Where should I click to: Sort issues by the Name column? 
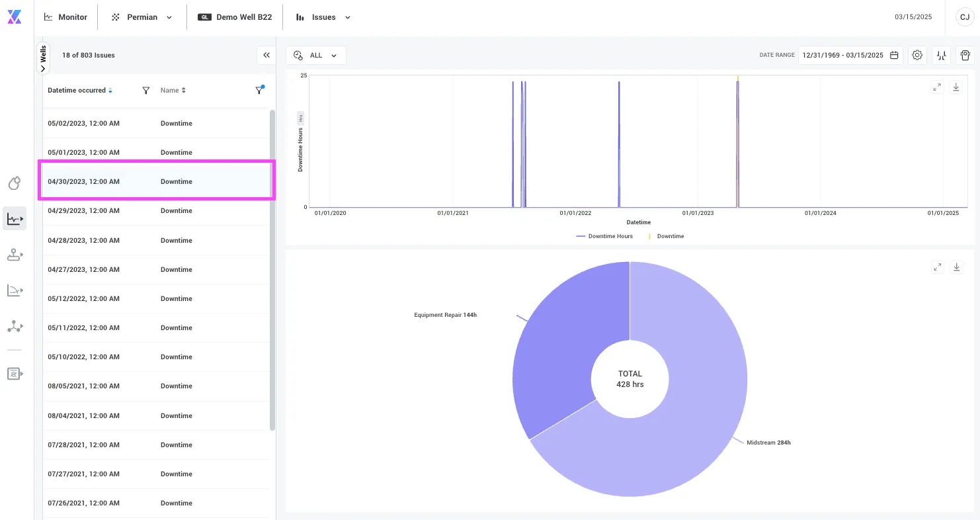pyautogui.click(x=184, y=91)
